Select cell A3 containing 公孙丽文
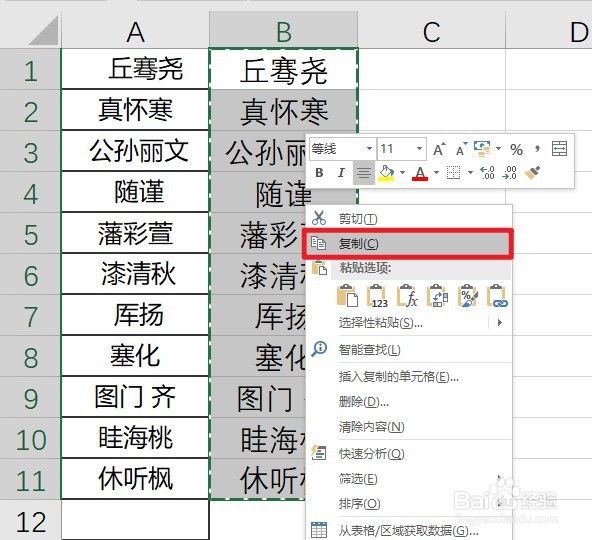The width and height of the screenshot is (592, 540). (135, 151)
